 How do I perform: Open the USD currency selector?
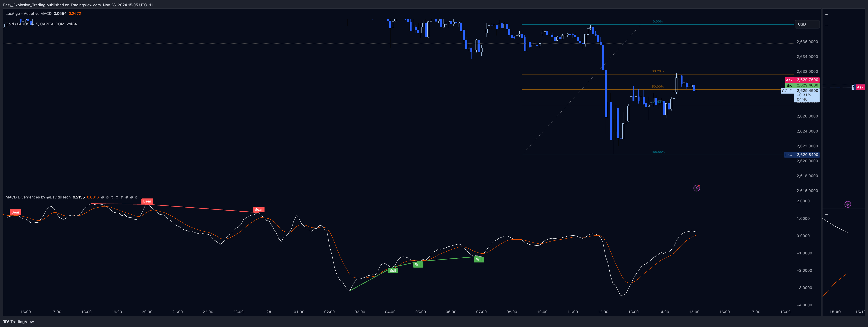(x=807, y=24)
